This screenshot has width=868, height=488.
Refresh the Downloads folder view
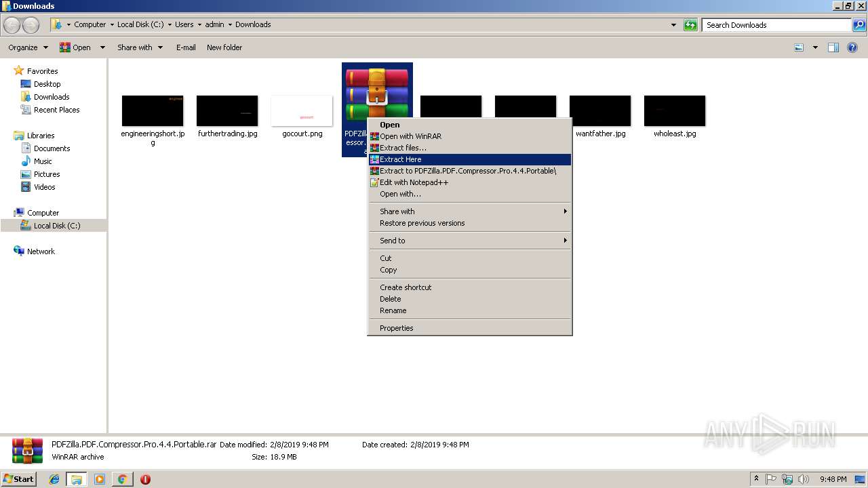tap(690, 25)
